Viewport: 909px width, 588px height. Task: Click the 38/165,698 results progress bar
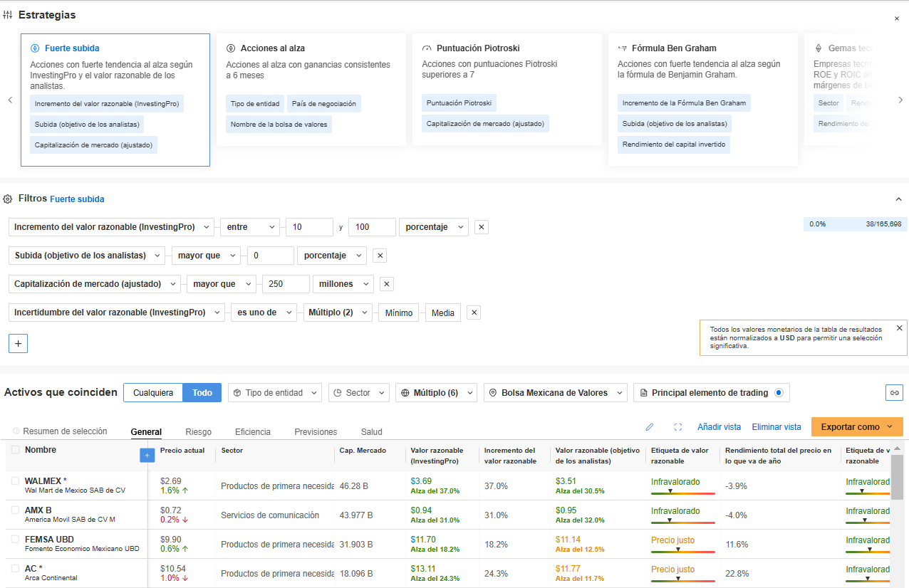tap(855, 224)
